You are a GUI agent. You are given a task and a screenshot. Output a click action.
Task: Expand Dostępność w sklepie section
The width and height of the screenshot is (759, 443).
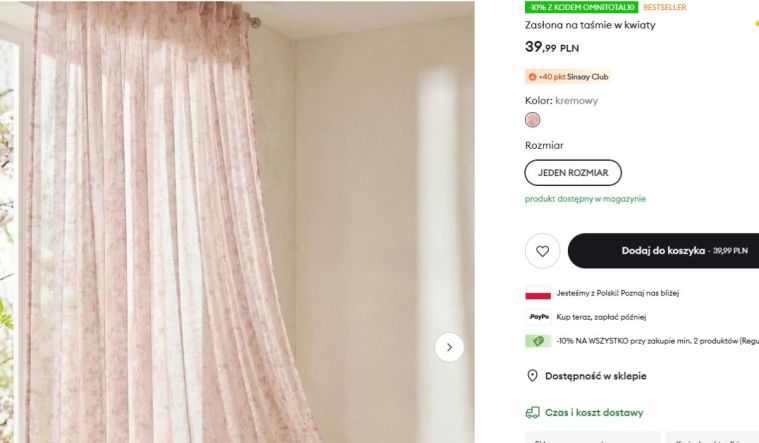click(x=595, y=376)
